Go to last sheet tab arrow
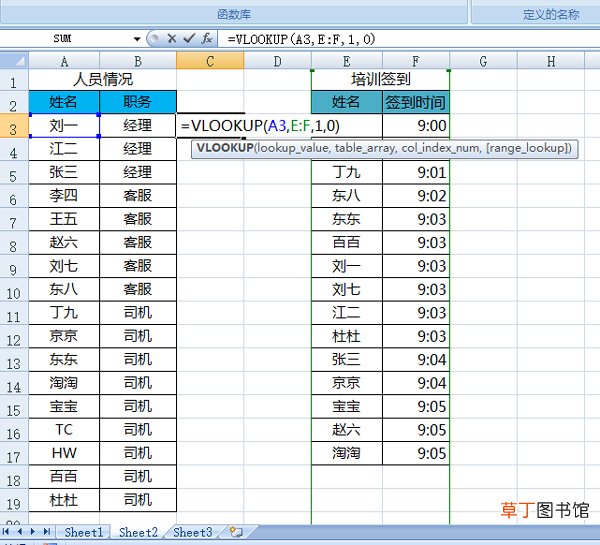Image resolution: width=600 pixels, height=545 pixels. (x=47, y=532)
